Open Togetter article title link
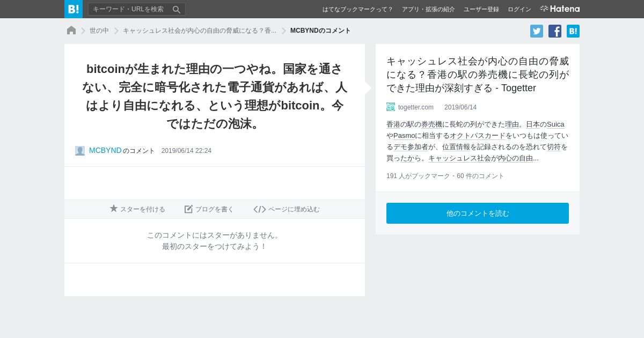This screenshot has width=644, height=338. coord(478,75)
